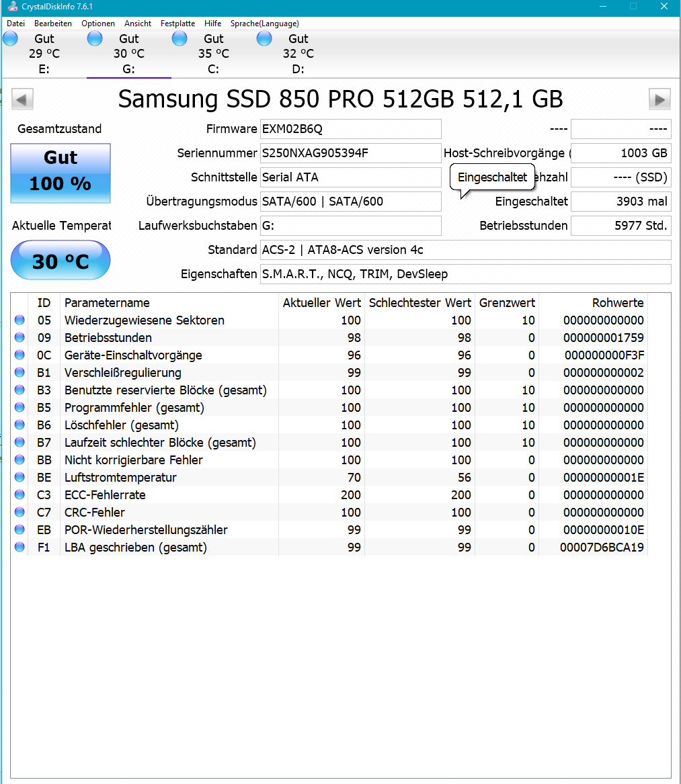This screenshot has height=784, width=681.
Task: Open the Optionen menu
Action: click(98, 24)
